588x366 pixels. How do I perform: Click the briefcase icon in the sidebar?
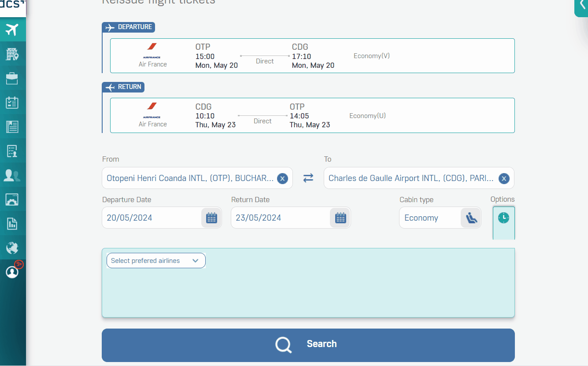point(12,78)
